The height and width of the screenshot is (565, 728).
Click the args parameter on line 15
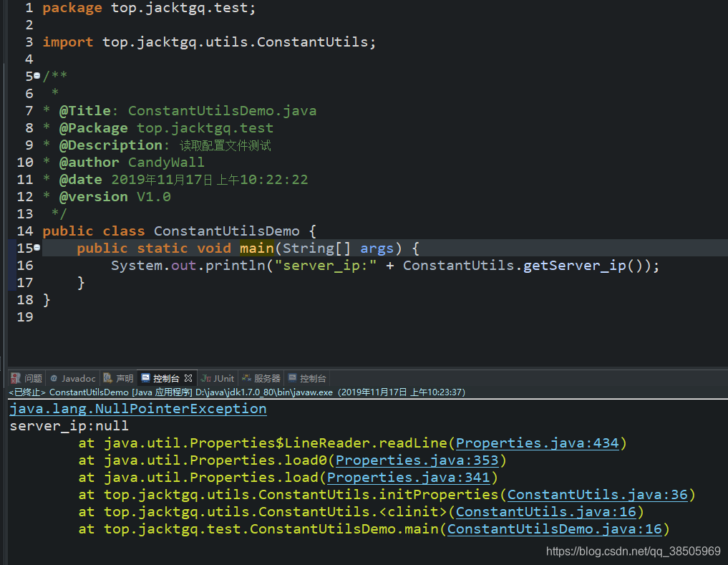tap(377, 248)
